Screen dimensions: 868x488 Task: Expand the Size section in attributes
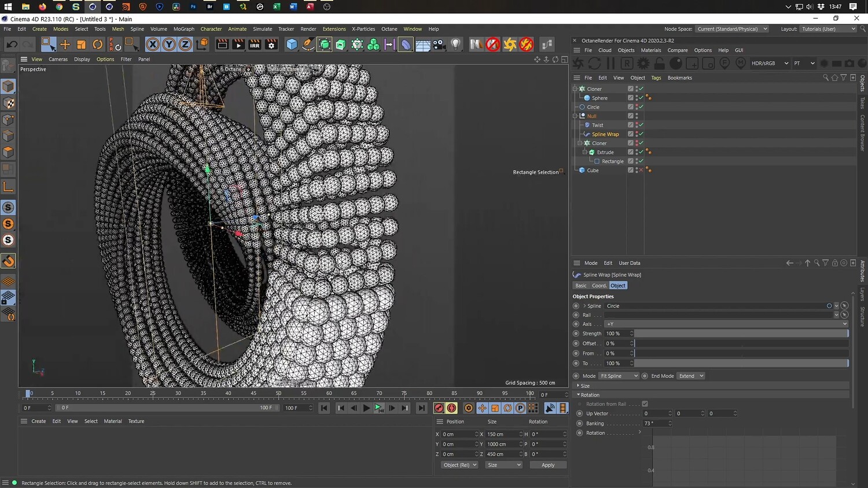pyautogui.click(x=585, y=386)
